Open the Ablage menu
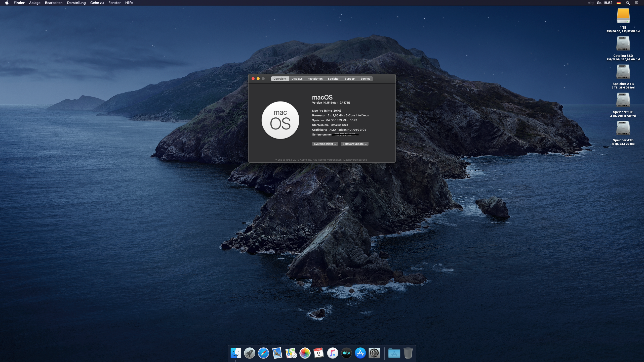 [x=35, y=3]
